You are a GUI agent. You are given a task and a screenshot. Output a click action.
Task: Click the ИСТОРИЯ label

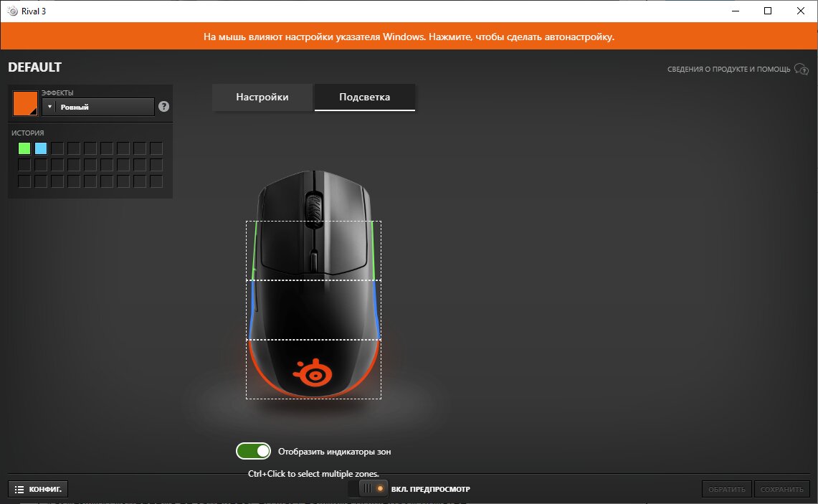coord(28,133)
